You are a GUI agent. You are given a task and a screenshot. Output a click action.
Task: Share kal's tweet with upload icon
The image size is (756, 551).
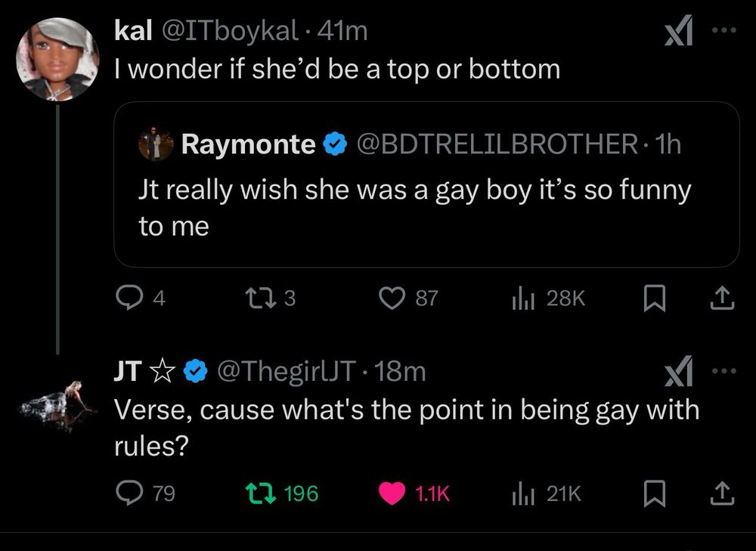tap(723, 300)
